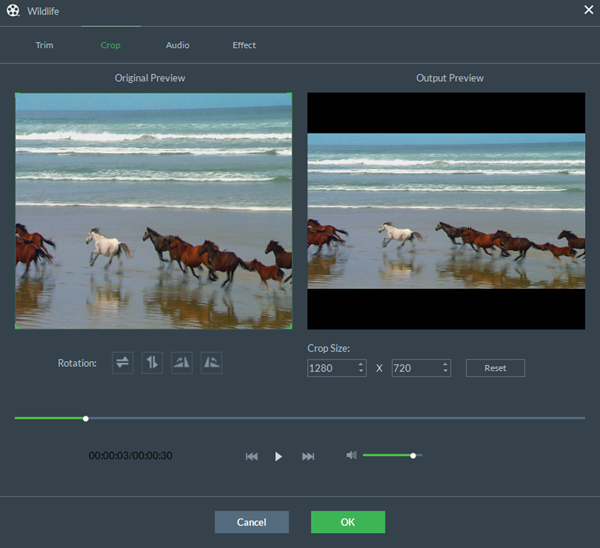The height and width of the screenshot is (548, 600).
Task: Click the Crop Size label
Action: [328, 348]
